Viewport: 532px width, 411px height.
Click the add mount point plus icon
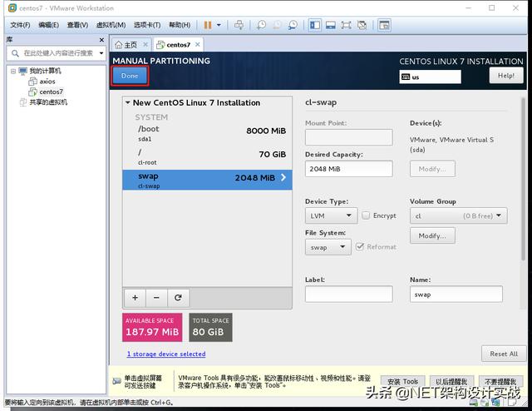[x=135, y=298]
